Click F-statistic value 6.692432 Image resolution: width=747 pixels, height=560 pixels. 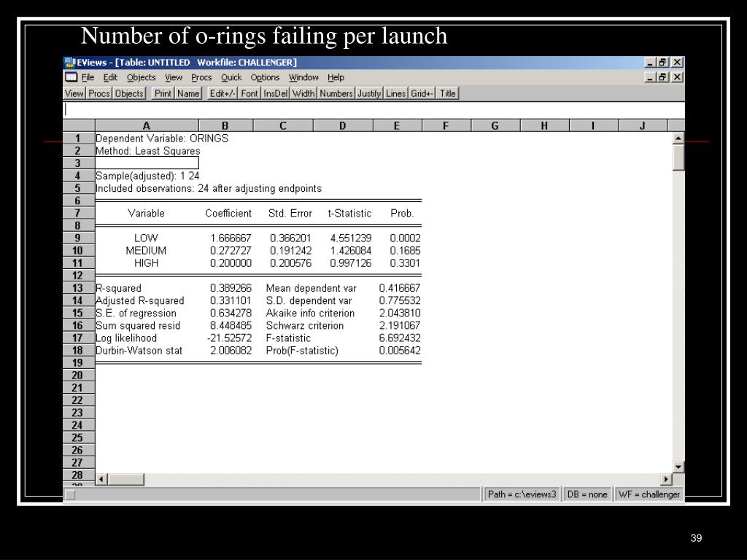pos(400,338)
